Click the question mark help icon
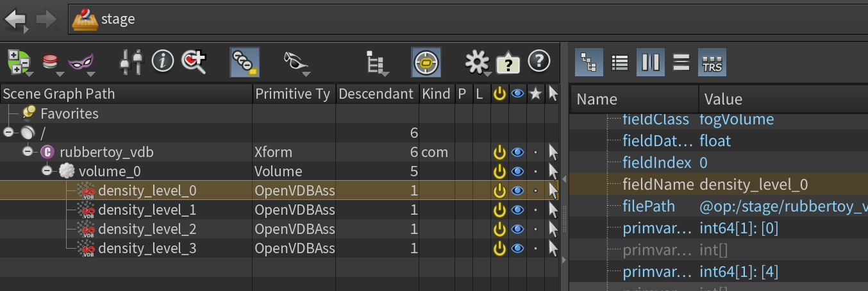The image size is (868, 291). [x=539, y=62]
